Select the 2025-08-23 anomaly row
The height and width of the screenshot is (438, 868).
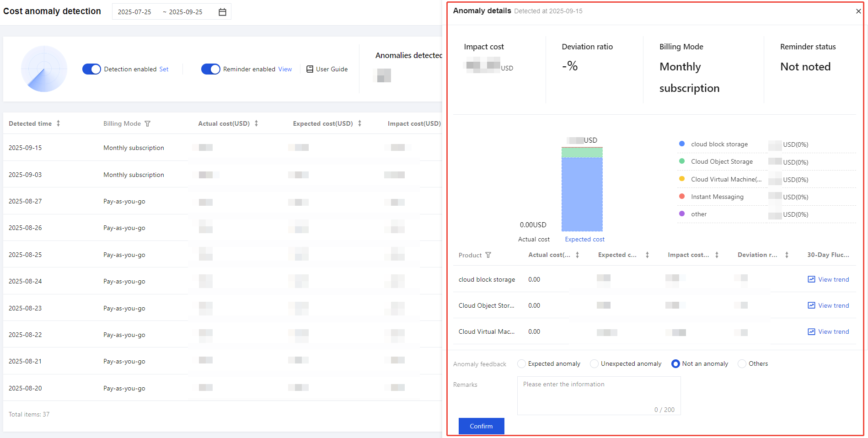[223, 308]
